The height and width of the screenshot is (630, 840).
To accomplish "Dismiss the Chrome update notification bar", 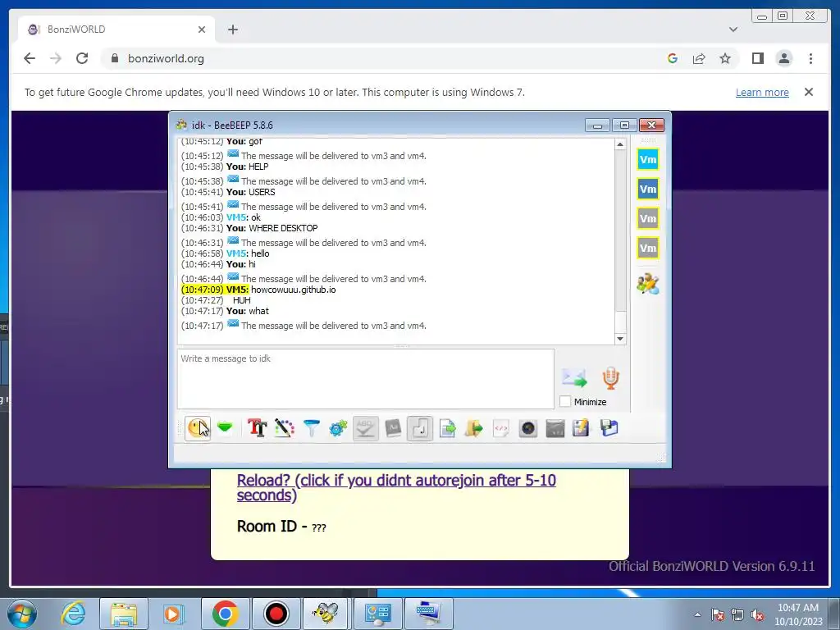I will 809,92.
